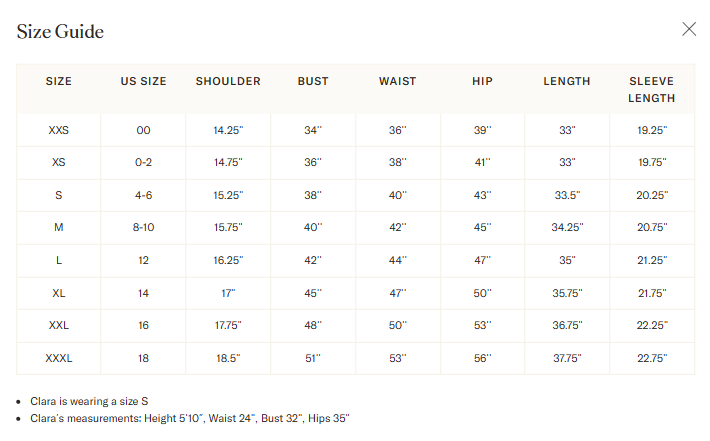Click Clara's measurements text line
The image size is (710, 441).
click(x=190, y=418)
